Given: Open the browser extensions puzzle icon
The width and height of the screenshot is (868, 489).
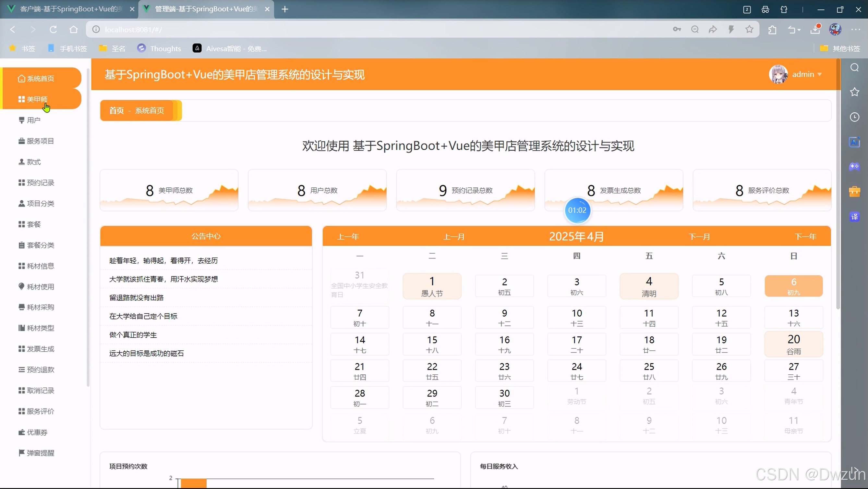Looking at the screenshot, I should 772,30.
